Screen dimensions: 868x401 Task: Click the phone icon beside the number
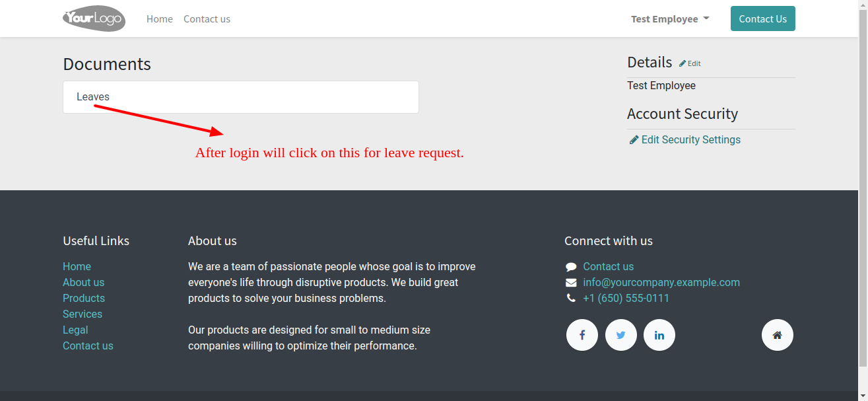pyautogui.click(x=571, y=299)
